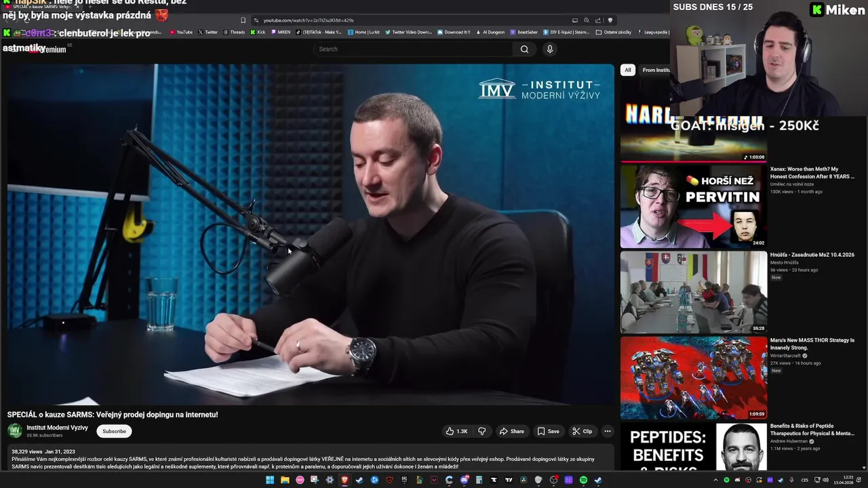This screenshot has width=868, height=488.
Task: Create a clip with the Clip button
Action: [582, 431]
